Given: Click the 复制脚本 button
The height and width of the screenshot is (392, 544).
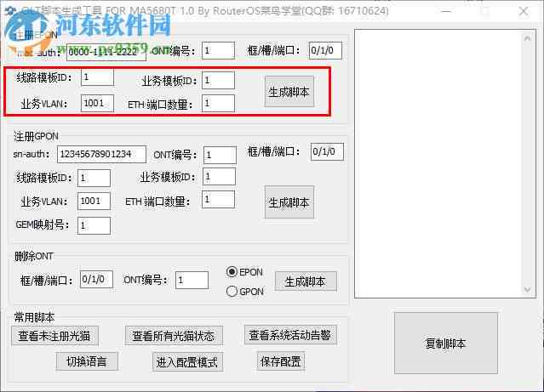Looking at the screenshot, I should click(446, 344).
